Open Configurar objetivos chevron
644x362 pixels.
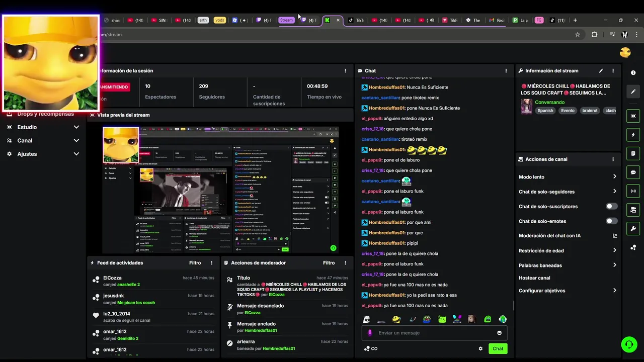pos(614,291)
